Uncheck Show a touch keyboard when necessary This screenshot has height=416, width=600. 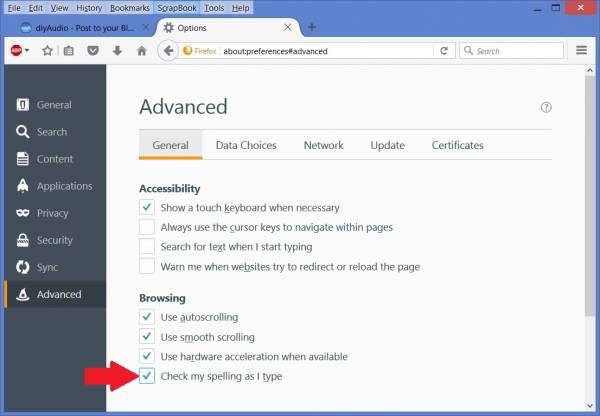147,207
